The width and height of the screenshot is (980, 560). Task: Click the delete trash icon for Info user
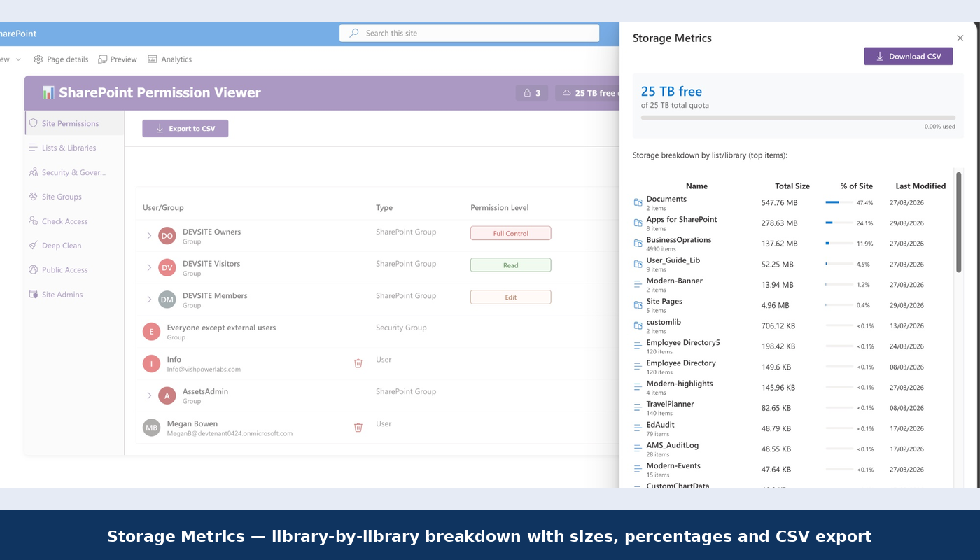(358, 363)
